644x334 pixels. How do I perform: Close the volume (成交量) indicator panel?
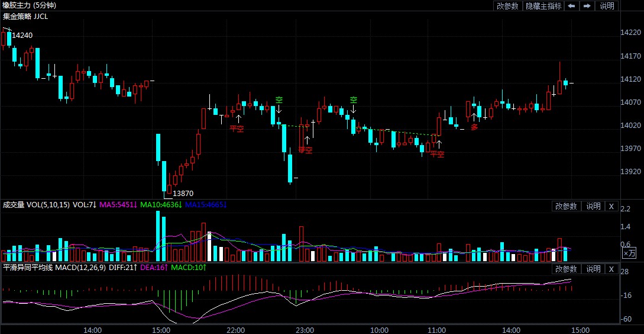click(x=611, y=206)
